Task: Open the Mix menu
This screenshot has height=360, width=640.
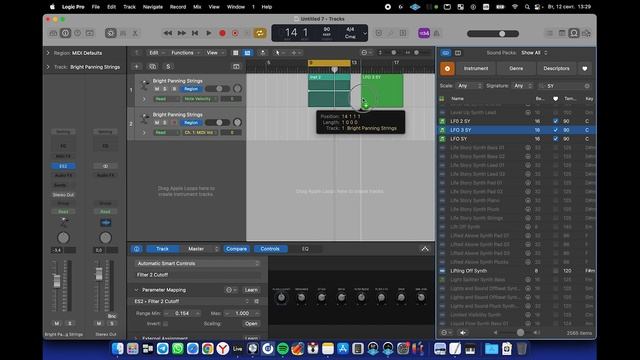Action: point(197,7)
